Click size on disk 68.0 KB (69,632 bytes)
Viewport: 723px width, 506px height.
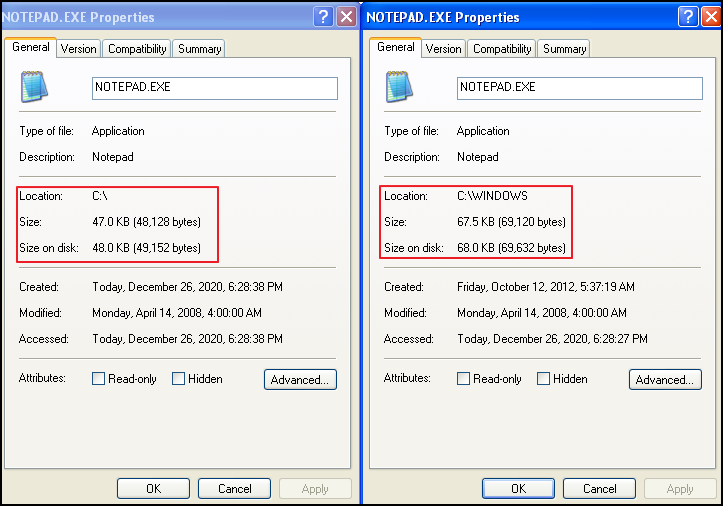[x=511, y=248]
